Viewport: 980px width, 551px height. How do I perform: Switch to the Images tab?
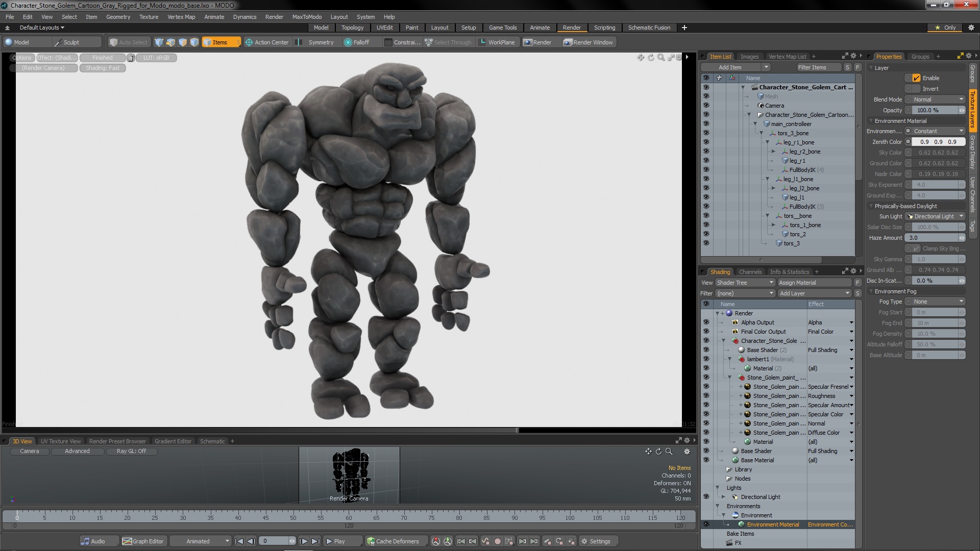tap(749, 57)
